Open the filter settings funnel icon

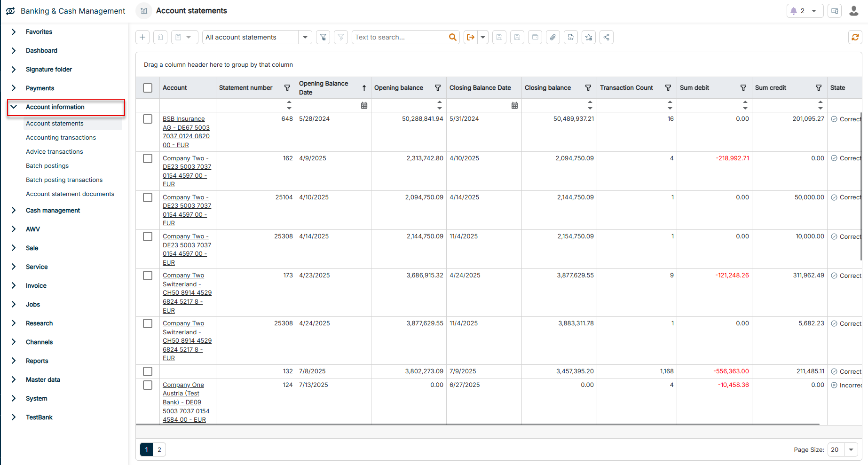point(323,37)
